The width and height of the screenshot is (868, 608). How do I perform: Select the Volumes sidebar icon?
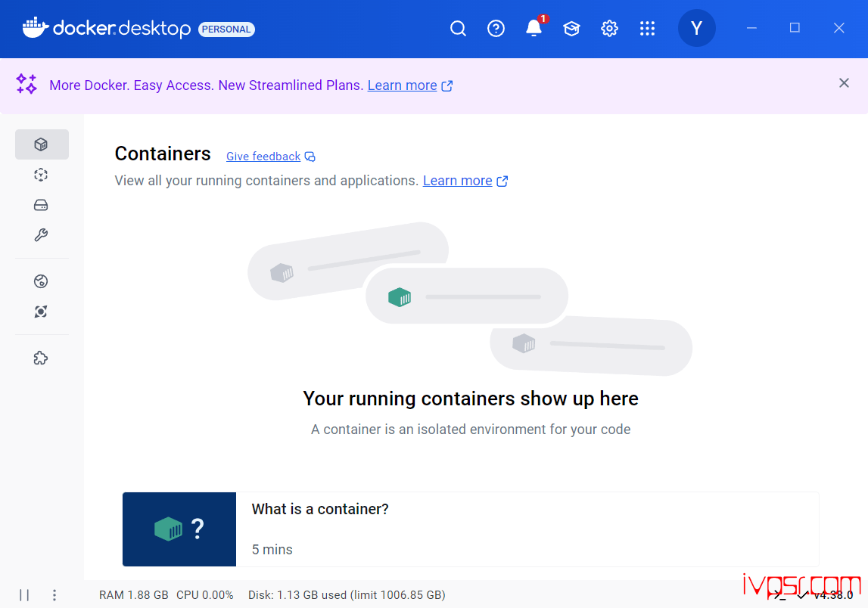tap(41, 205)
